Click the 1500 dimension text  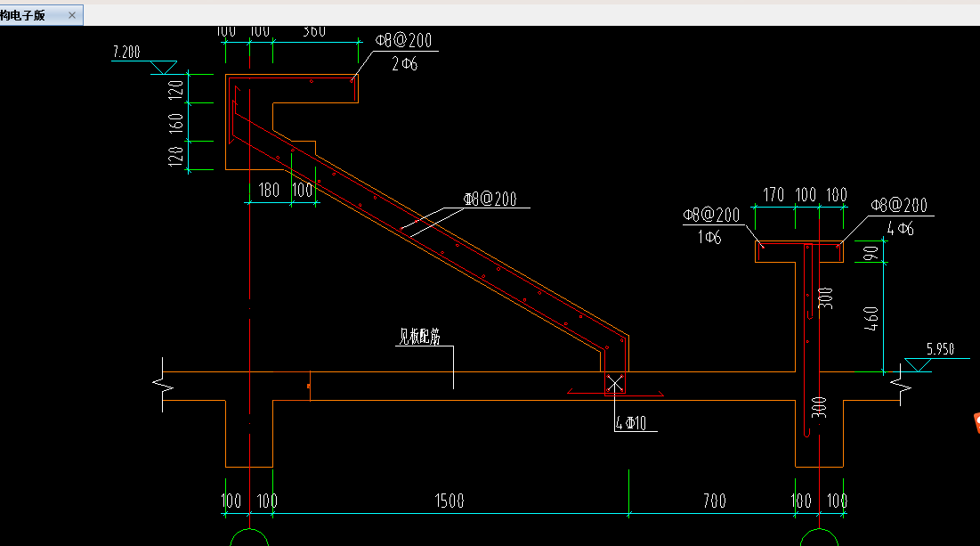coord(450,501)
